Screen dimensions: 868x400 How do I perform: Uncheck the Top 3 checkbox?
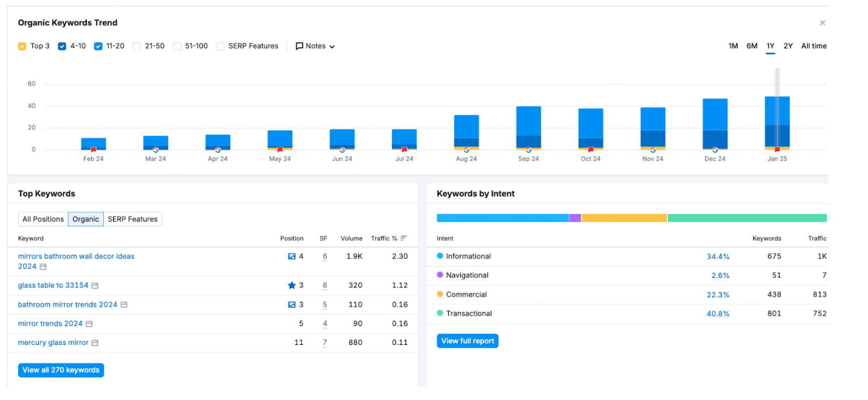[22, 46]
